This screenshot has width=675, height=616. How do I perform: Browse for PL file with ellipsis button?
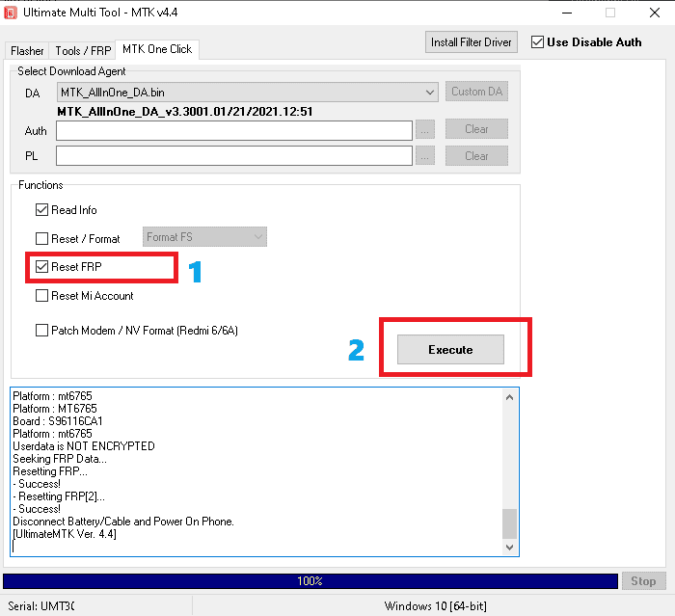point(425,156)
